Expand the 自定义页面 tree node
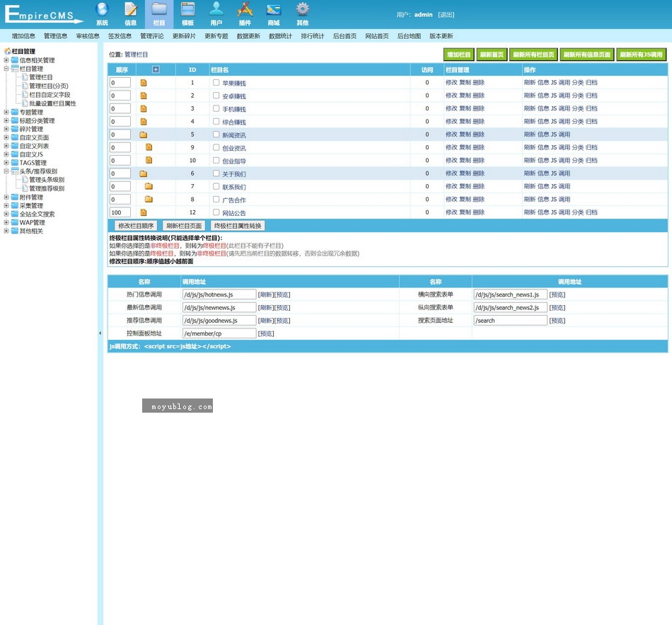 (6, 137)
